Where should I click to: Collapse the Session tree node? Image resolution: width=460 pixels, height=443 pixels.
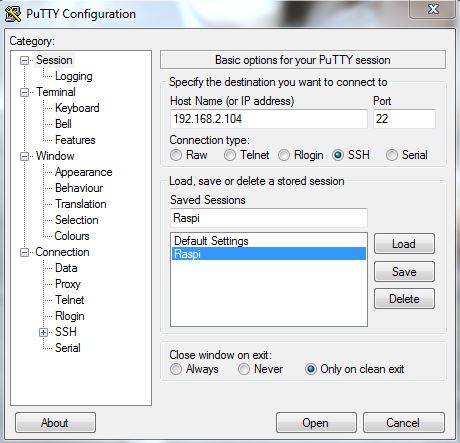pos(24,61)
